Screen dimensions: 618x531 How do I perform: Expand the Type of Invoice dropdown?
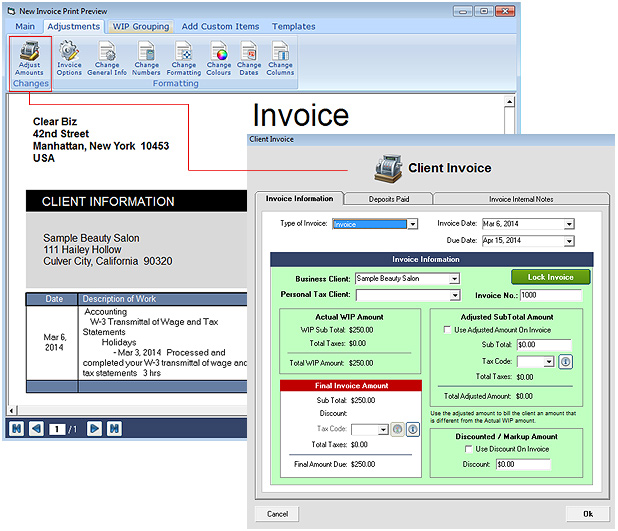tap(412, 224)
